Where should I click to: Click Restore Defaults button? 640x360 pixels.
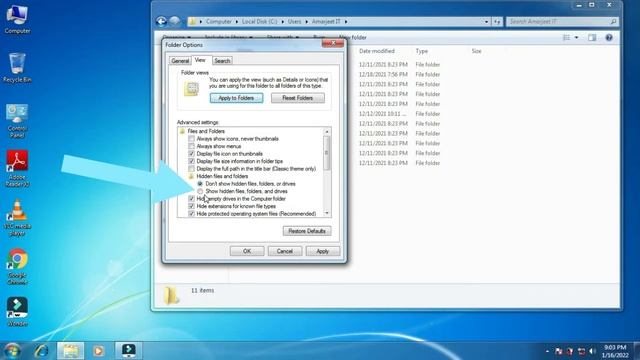coord(307,231)
